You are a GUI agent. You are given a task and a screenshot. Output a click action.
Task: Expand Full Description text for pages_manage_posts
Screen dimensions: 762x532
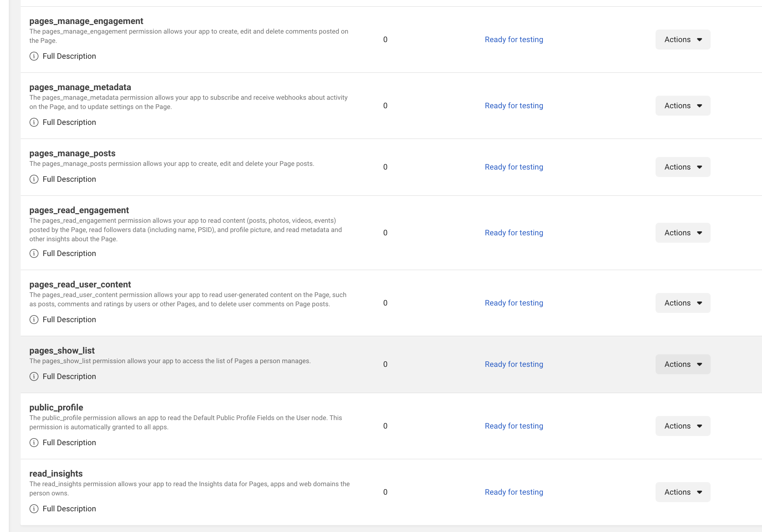point(69,179)
